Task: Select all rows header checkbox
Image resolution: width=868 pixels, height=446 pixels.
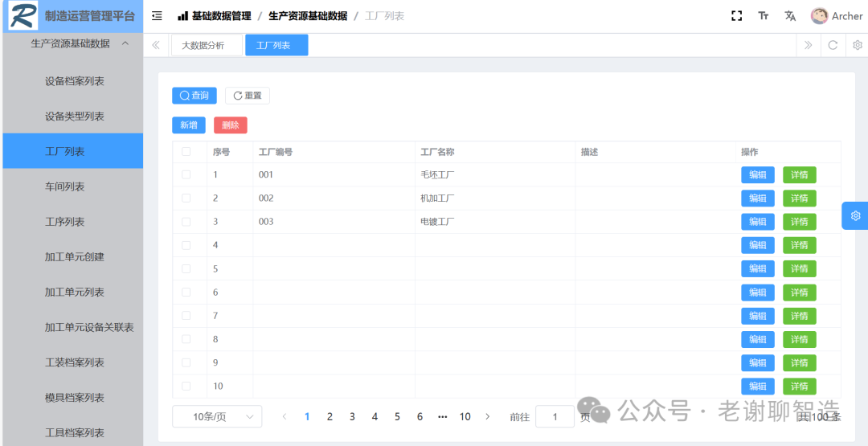Action: pos(186,152)
